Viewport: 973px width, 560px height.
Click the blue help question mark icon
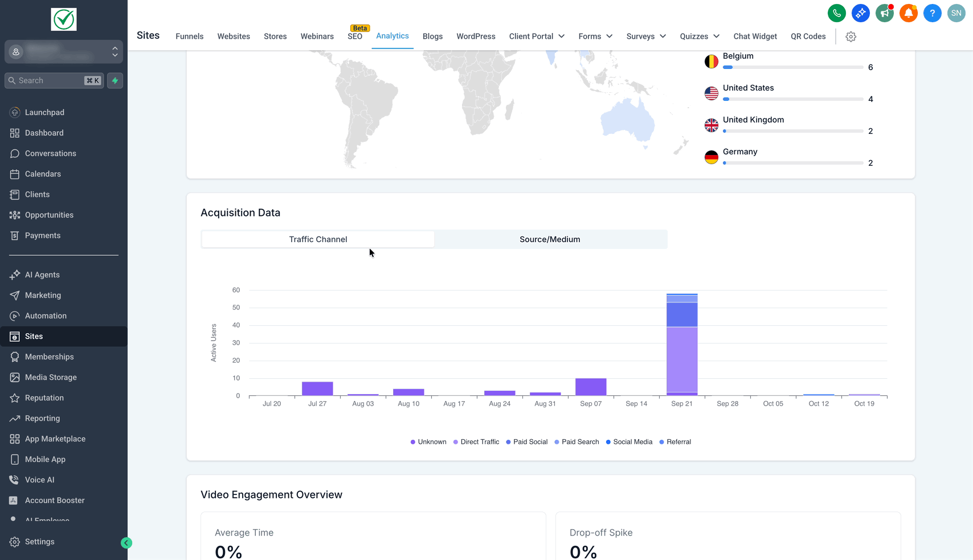pyautogui.click(x=932, y=13)
